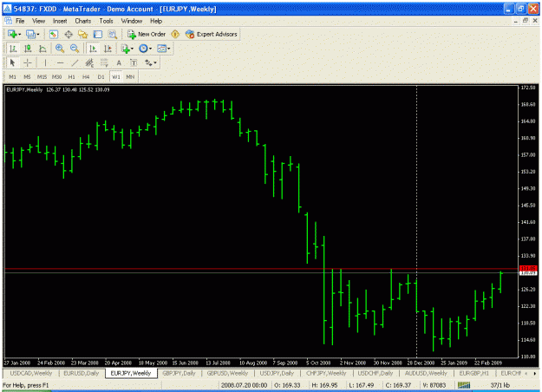Viewport: 542px width, 392px height.
Task: Select the Text 'A' tool
Action: point(119,63)
